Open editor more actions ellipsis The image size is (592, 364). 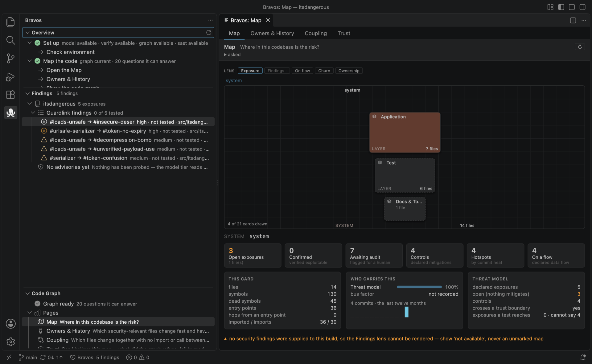tap(584, 20)
